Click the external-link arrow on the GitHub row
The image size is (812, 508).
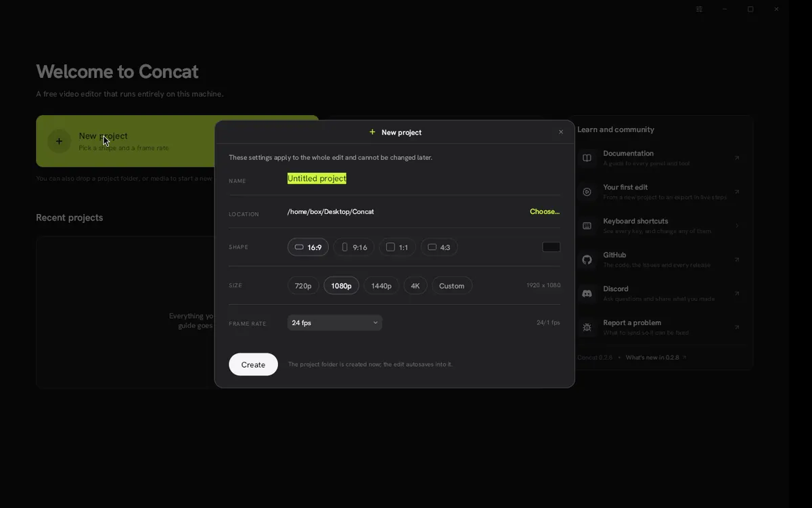737,259
